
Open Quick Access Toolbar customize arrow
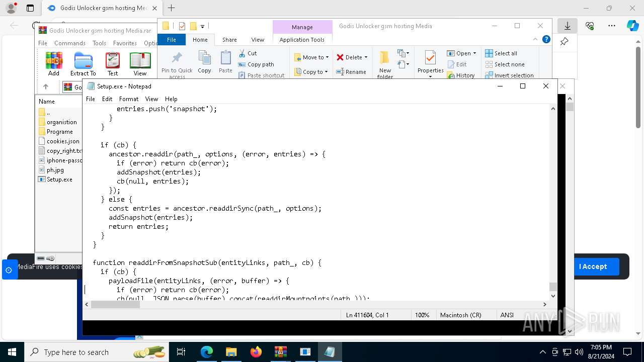coord(202,26)
